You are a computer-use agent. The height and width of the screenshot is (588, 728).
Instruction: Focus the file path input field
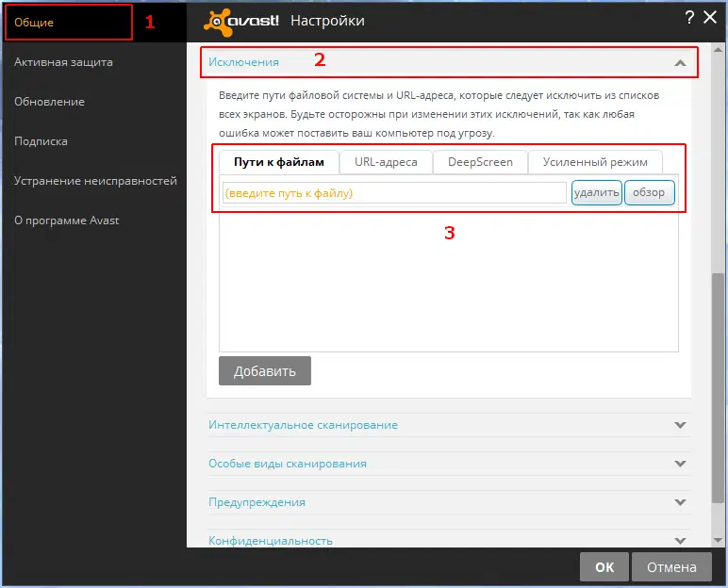pos(394,192)
